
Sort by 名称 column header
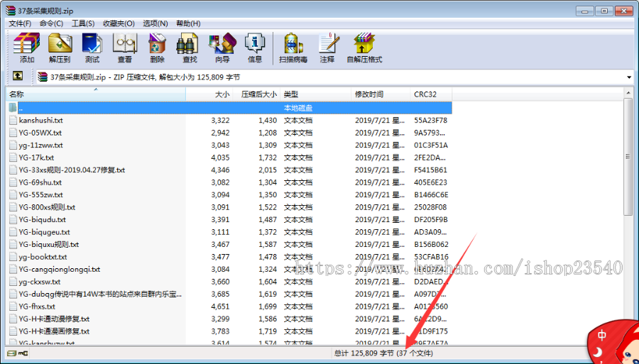96,94
